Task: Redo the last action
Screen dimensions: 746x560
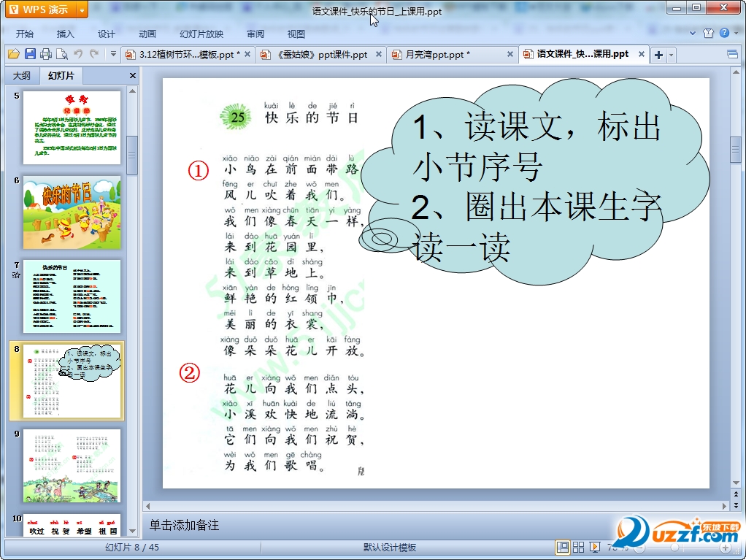Action: [x=94, y=54]
